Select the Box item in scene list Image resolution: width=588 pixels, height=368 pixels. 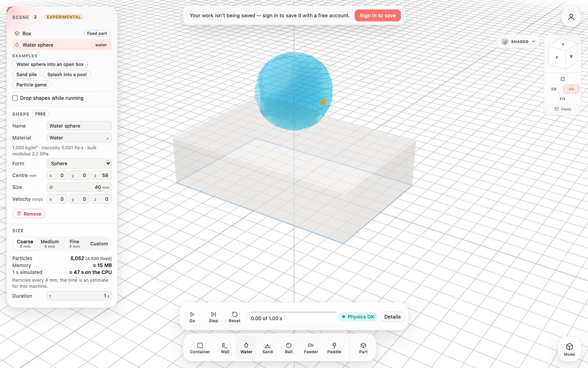tap(62, 33)
